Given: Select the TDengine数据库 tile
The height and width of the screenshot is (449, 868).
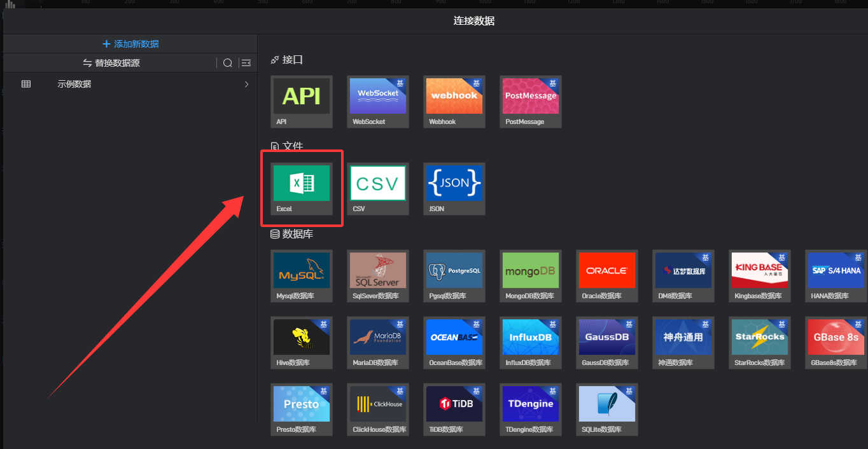Looking at the screenshot, I should tap(531, 410).
